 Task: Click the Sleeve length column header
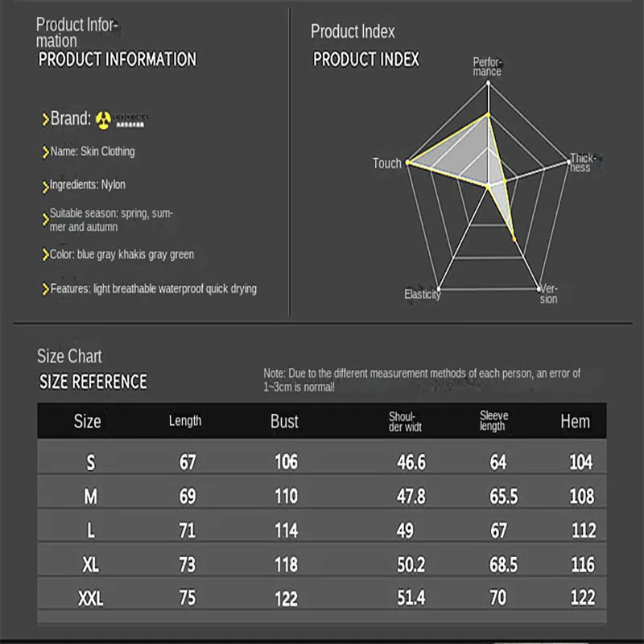point(493,420)
